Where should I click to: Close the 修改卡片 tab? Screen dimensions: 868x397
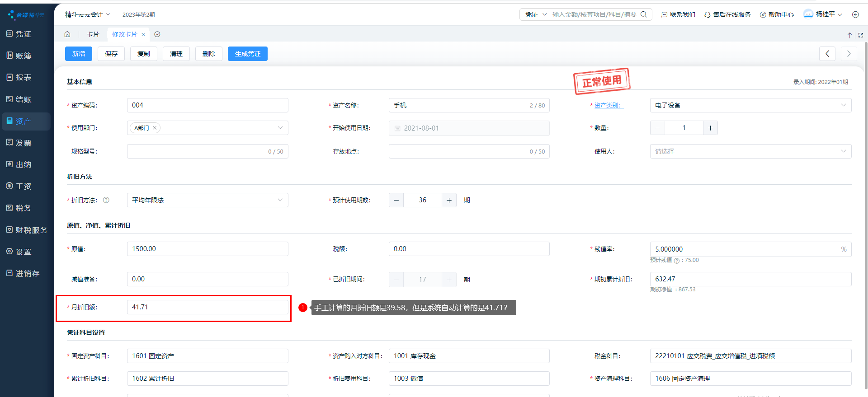click(x=143, y=34)
